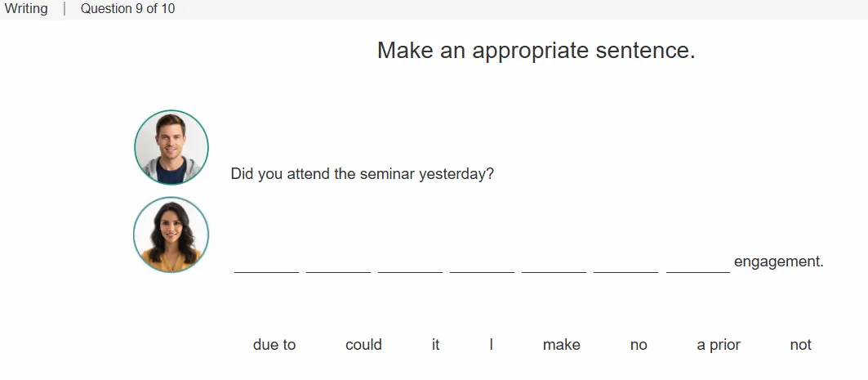Choose the word tile "it"
Image resolution: width=868 pixels, height=380 pixels.
click(436, 345)
